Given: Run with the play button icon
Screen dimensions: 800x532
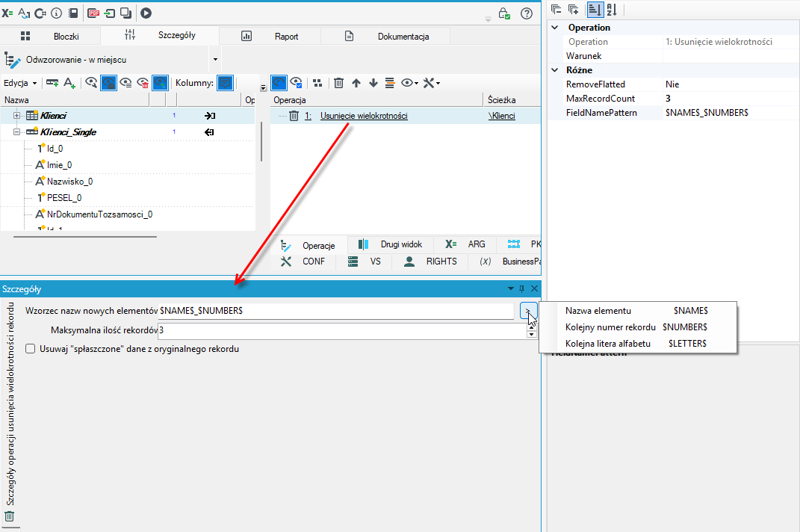Looking at the screenshot, I should point(146,13).
